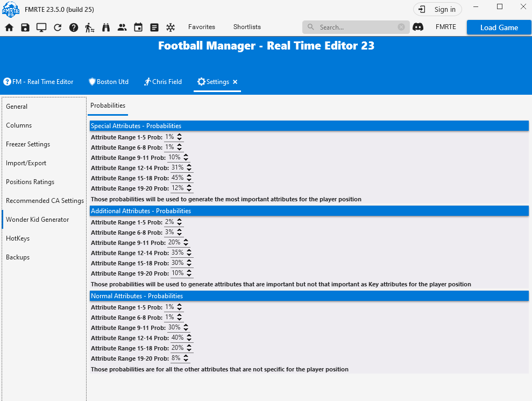The height and width of the screenshot is (401, 532).
Task: Adjust Special Attributes range 6-8 stepper
Action: [180, 147]
